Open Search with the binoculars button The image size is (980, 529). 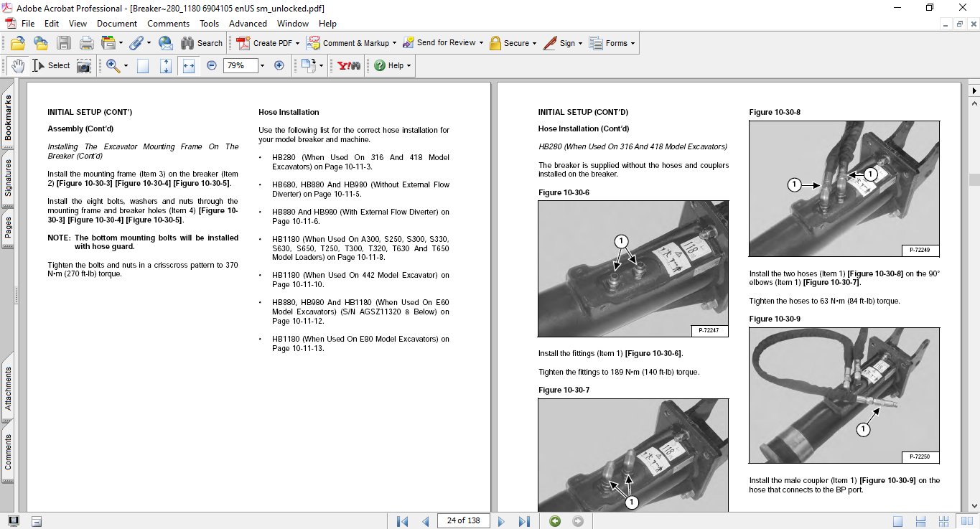pyautogui.click(x=201, y=43)
